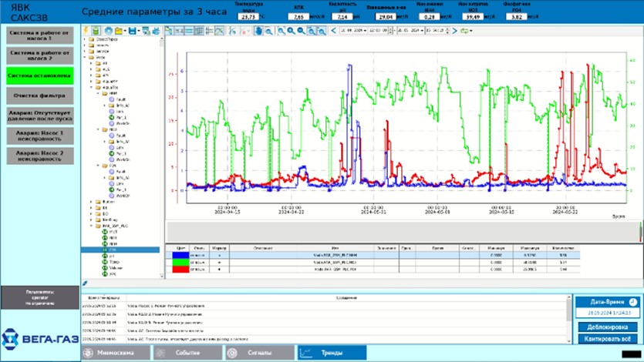Open the start date dropdown
Screen dimensions: 644x362
tap(364, 31)
